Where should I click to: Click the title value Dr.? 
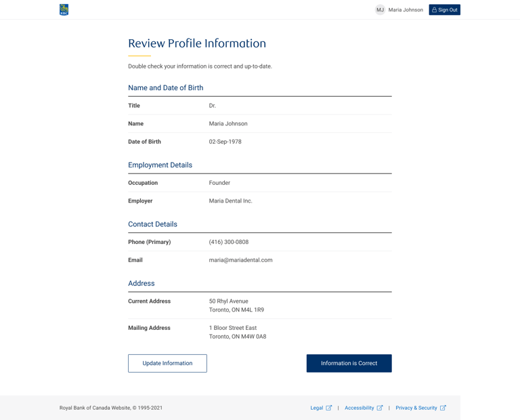[x=212, y=106]
